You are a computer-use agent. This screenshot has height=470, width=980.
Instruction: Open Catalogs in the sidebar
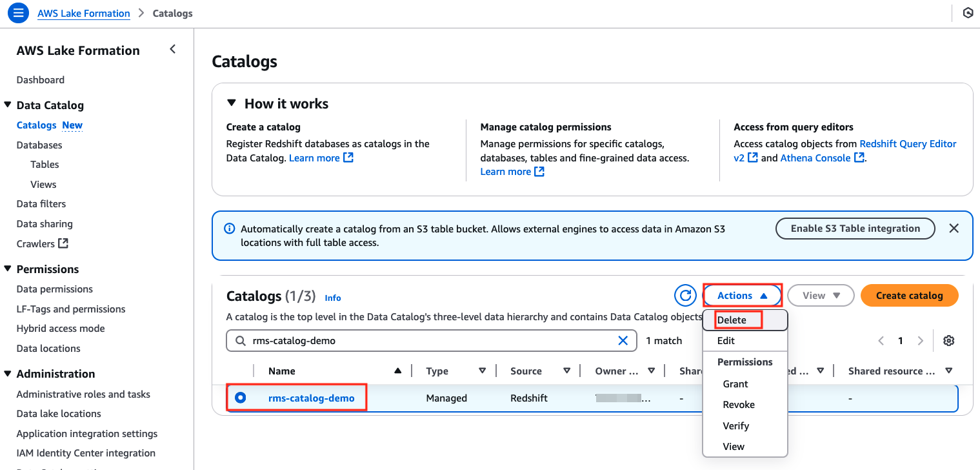pyautogui.click(x=37, y=125)
